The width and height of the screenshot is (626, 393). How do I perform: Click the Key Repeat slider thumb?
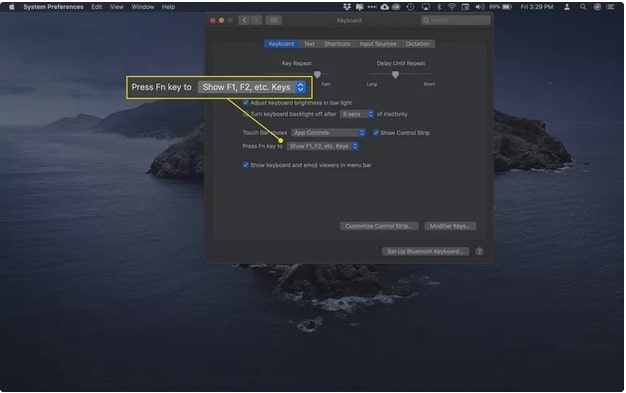click(x=317, y=75)
